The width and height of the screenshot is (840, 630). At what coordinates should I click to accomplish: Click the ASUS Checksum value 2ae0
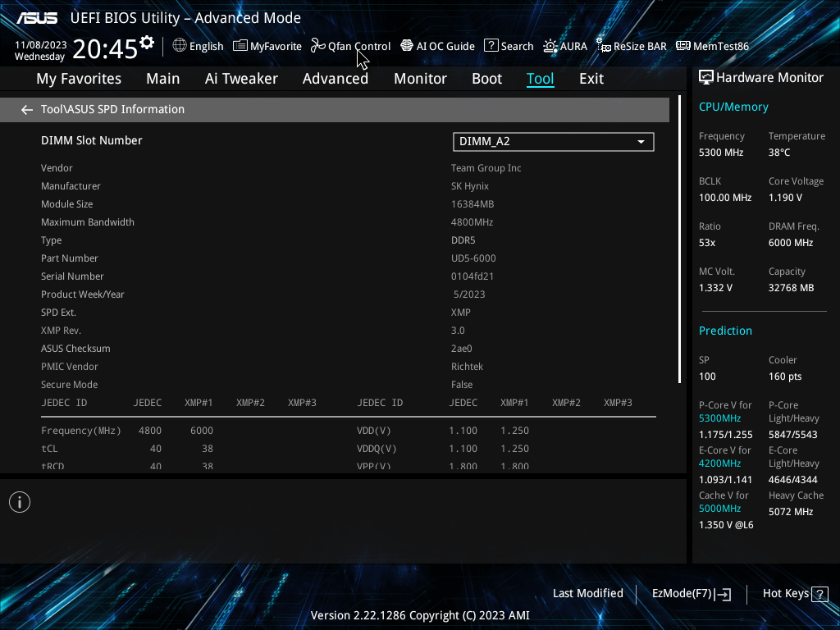tap(461, 349)
